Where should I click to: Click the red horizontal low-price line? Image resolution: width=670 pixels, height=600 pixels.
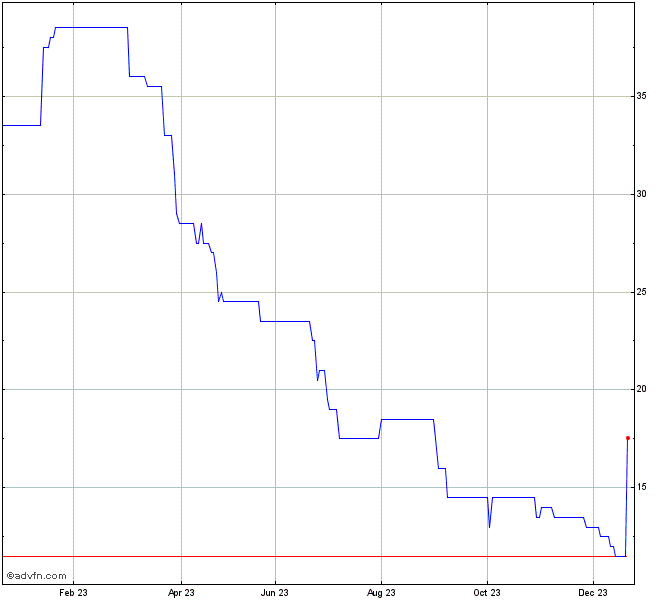click(x=300, y=556)
